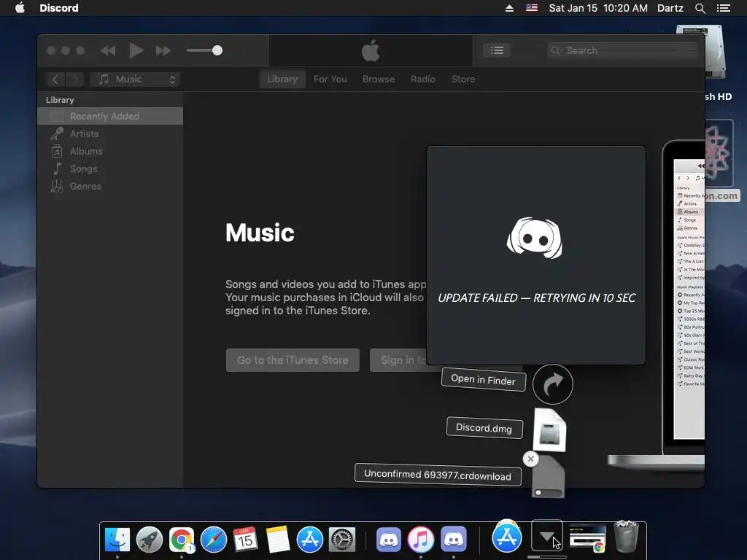This screenshot has height=560, width=747.
Task: Switch to the For You tab
Action: [x=330, y=79]
